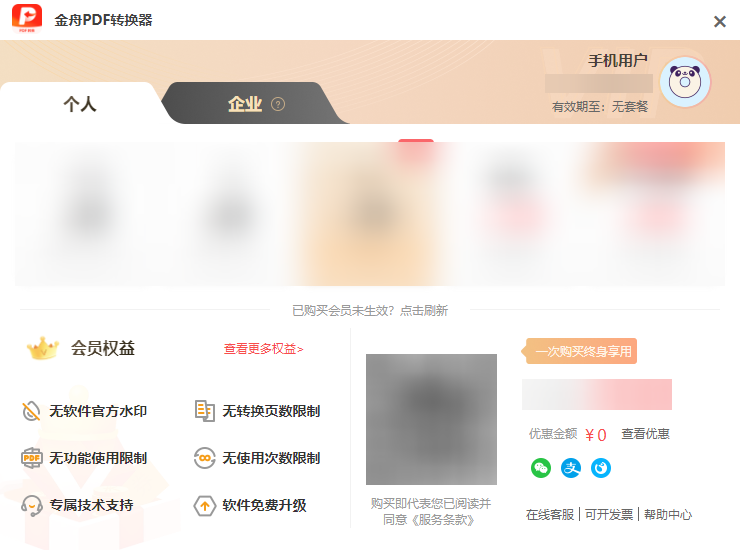
Task: Select the third blue payment icon
Action: pyautogui.click(x=601, y=468)
